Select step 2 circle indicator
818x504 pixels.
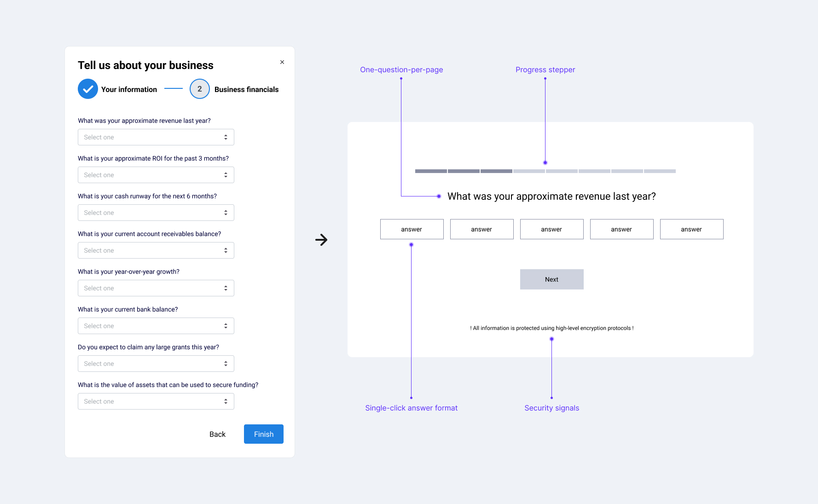(199, 89)
